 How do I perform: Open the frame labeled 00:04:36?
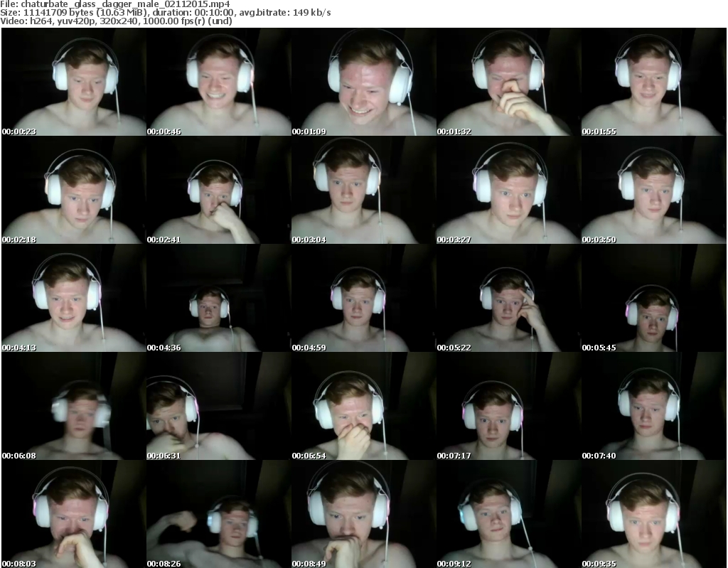(x=219, y=298)
